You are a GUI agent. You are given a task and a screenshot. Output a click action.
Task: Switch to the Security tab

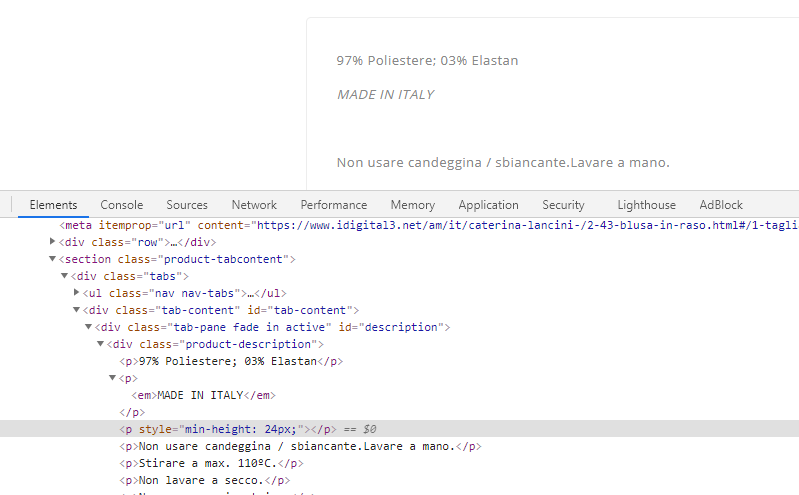563,205
